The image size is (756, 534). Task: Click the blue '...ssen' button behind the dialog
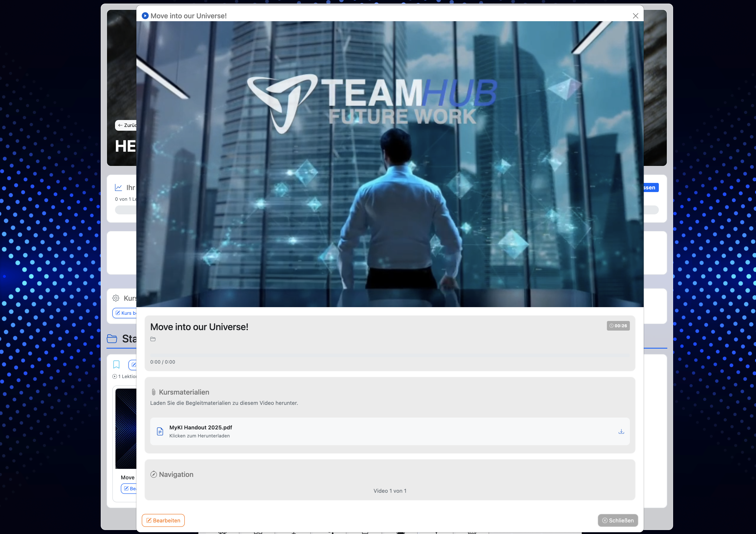coord(651,188)
